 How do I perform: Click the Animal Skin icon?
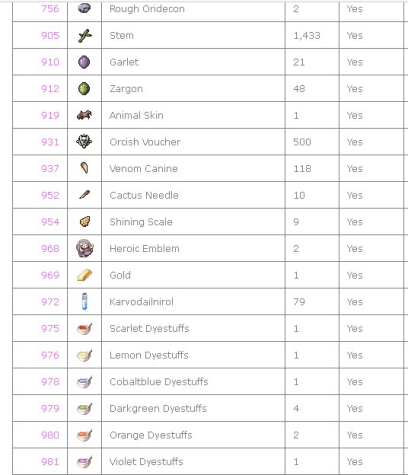pos(84,115)
